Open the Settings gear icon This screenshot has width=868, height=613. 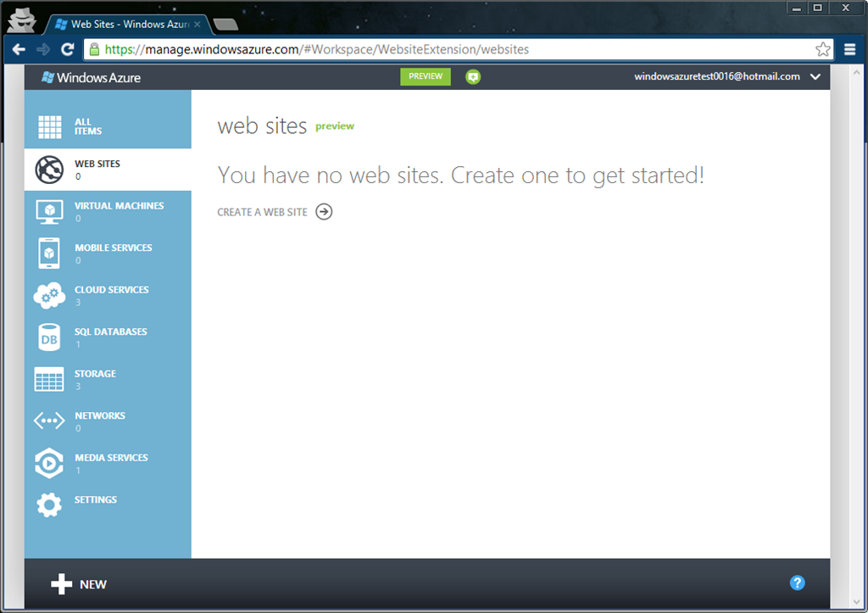tap(49, 505)
